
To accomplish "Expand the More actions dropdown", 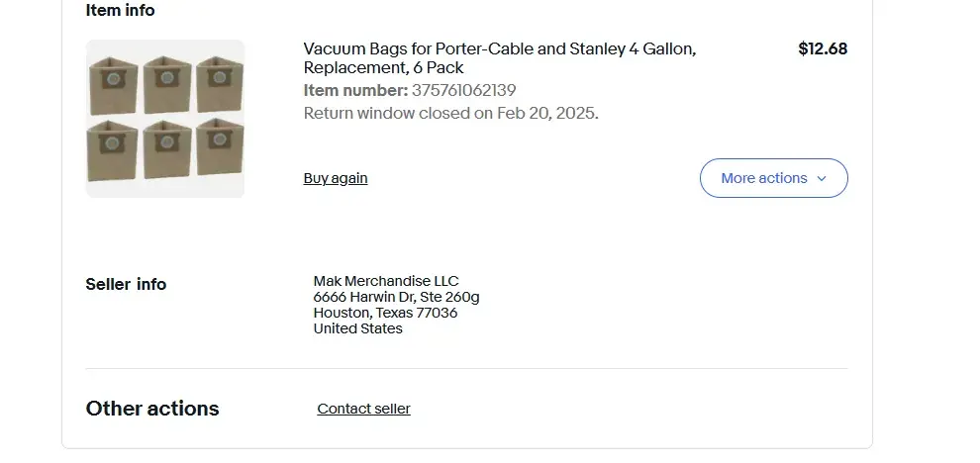I will click(773, 178).
